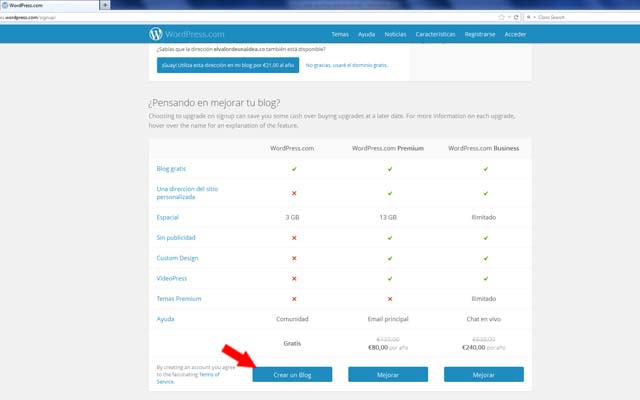640x400 pixels.
Task: Click Mejorar button under Business plan
Action: click(x=485, y=374)
